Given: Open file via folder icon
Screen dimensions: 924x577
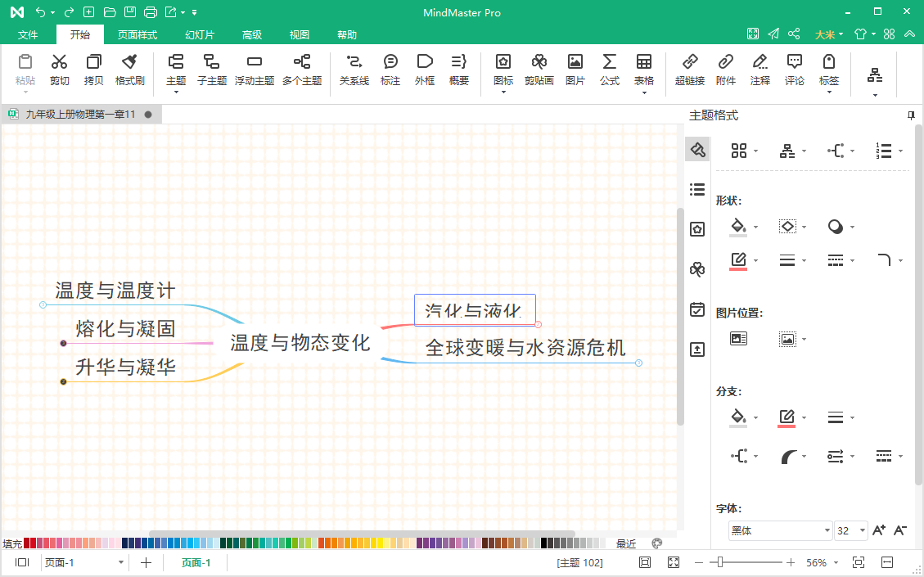Looking at the screenshot, I should point(109,11).
